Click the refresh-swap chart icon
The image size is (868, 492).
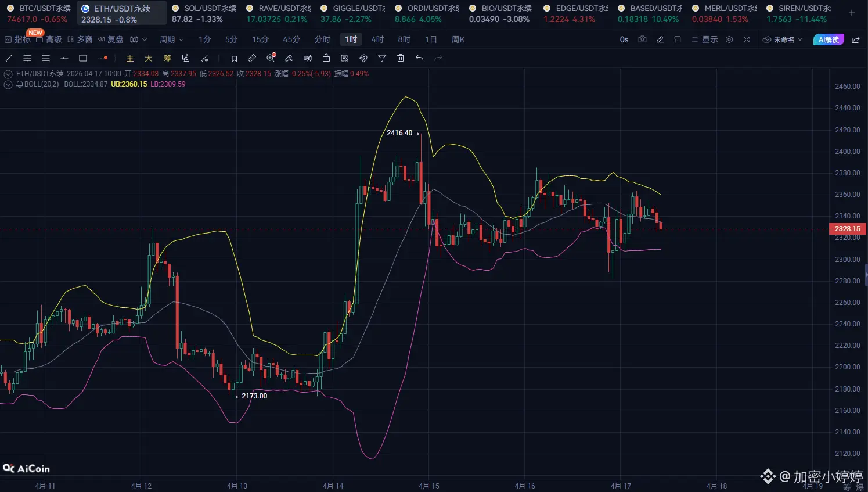click(x=186, y=58)
